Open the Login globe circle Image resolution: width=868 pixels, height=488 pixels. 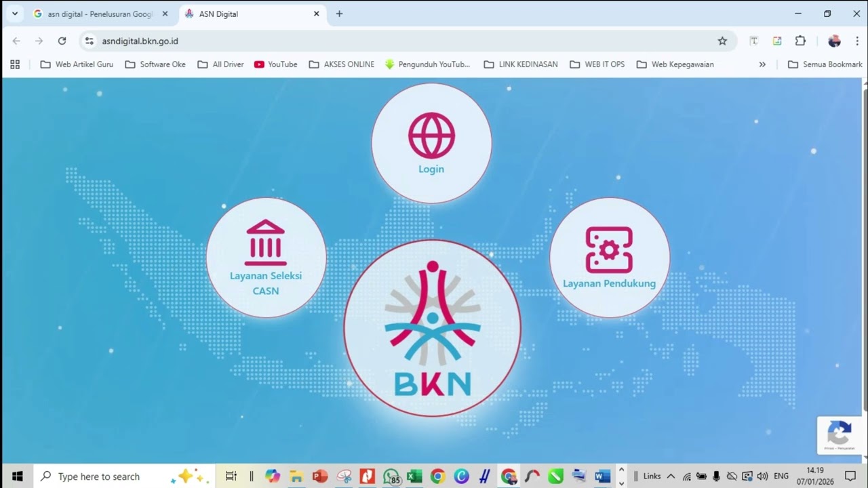coord(431,143)
